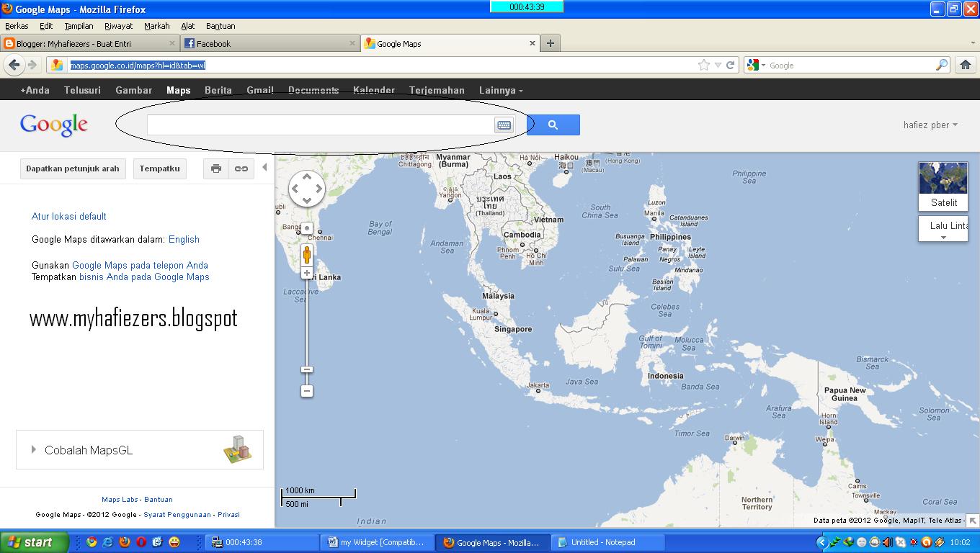Open the Atur lokasi default link

[69, 216]
